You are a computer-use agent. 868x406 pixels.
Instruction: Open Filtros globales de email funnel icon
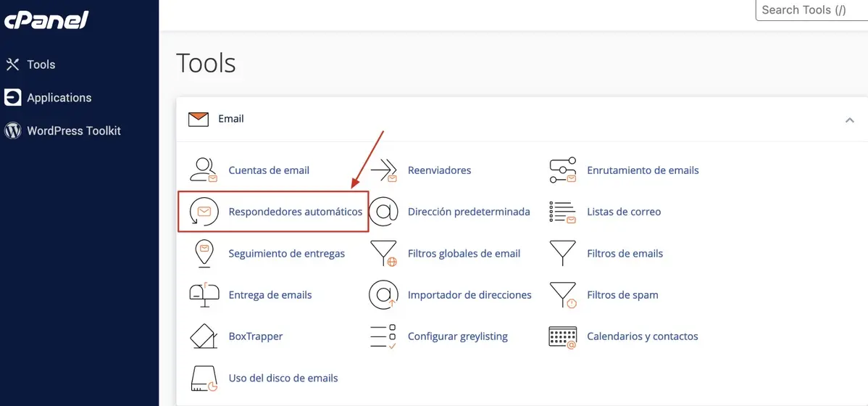383,254
